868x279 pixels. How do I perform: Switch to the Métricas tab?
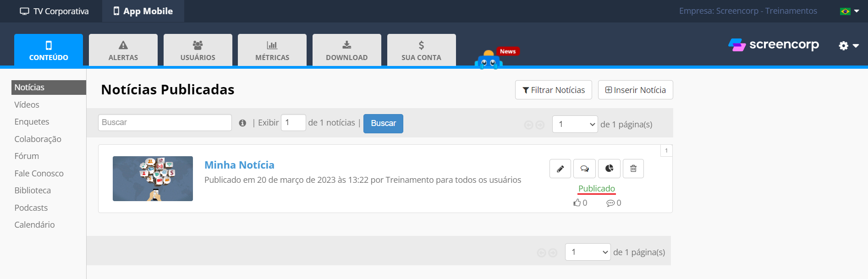pyautogui.click(x=272, y=50)
